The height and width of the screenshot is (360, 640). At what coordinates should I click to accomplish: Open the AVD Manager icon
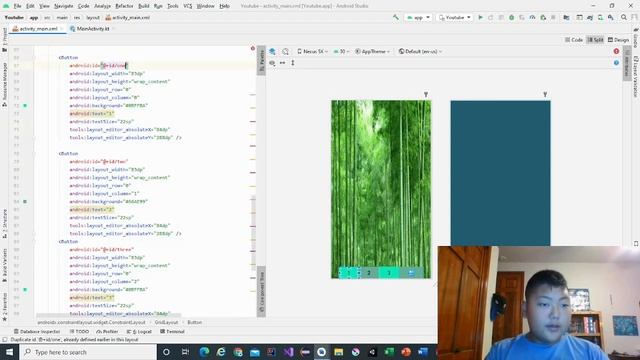pos(600,18)
